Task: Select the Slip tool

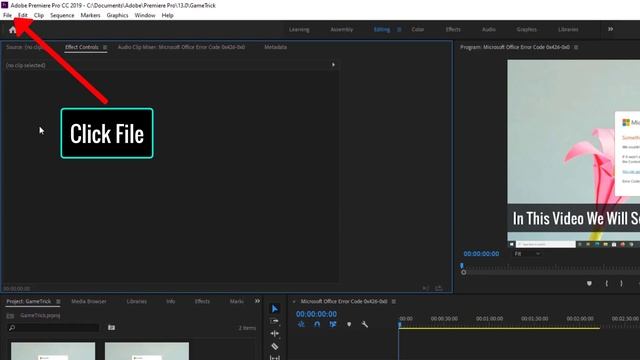Action: coord(275,358)
